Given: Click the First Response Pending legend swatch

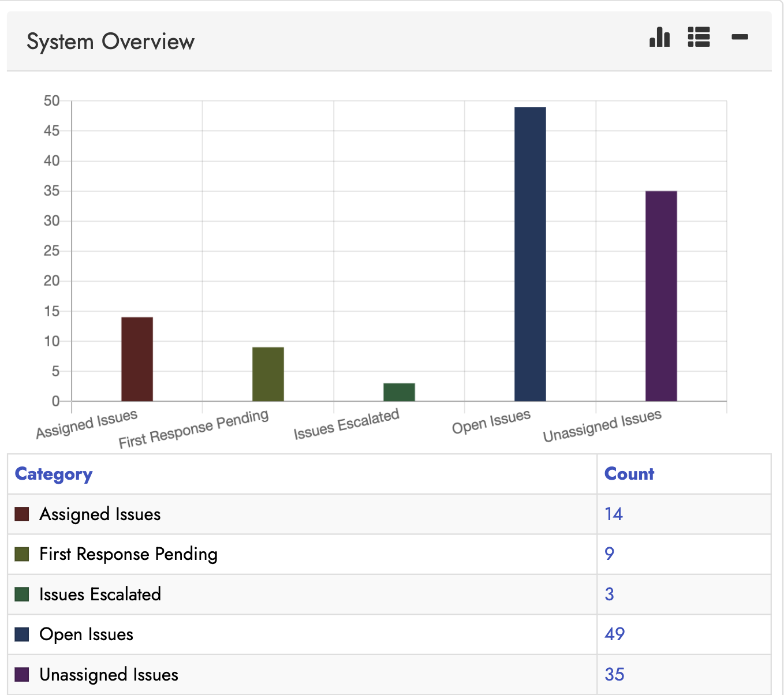Looking at the screenshot, I should [x=22, y=553].
